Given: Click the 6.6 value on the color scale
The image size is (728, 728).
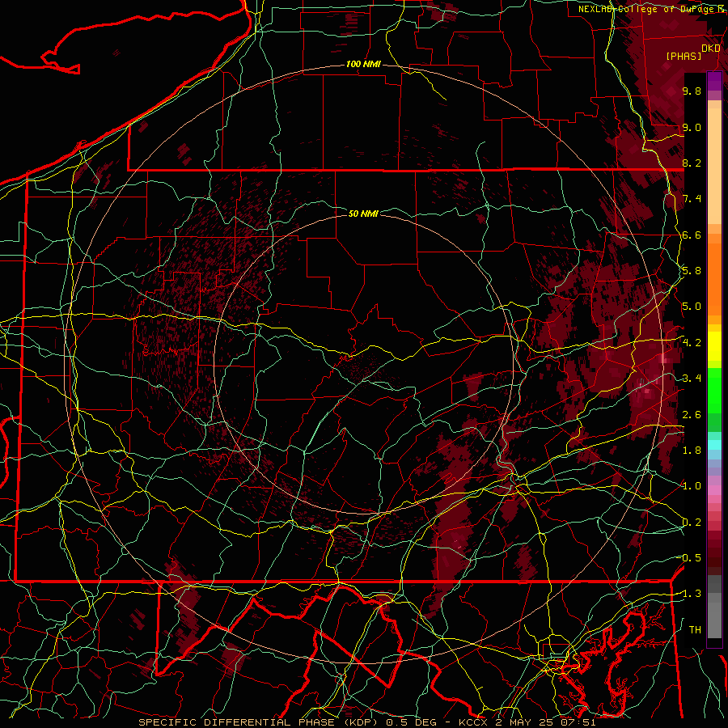Looking at the screenshot, I should [692, 235].
